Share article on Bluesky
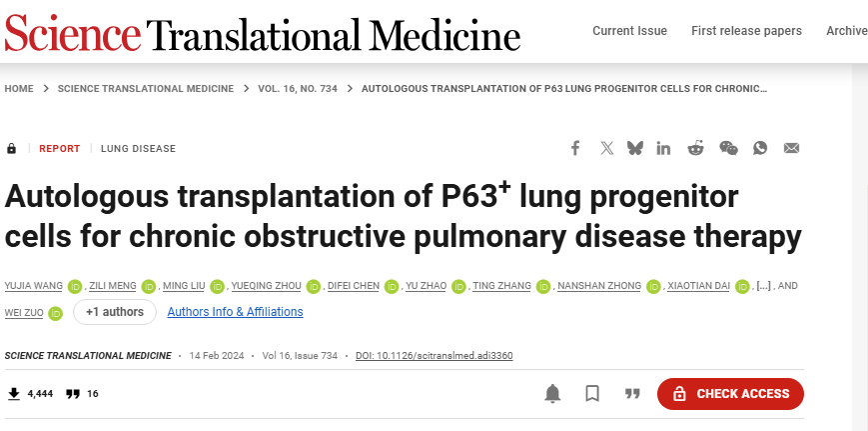 coord(635,148)
